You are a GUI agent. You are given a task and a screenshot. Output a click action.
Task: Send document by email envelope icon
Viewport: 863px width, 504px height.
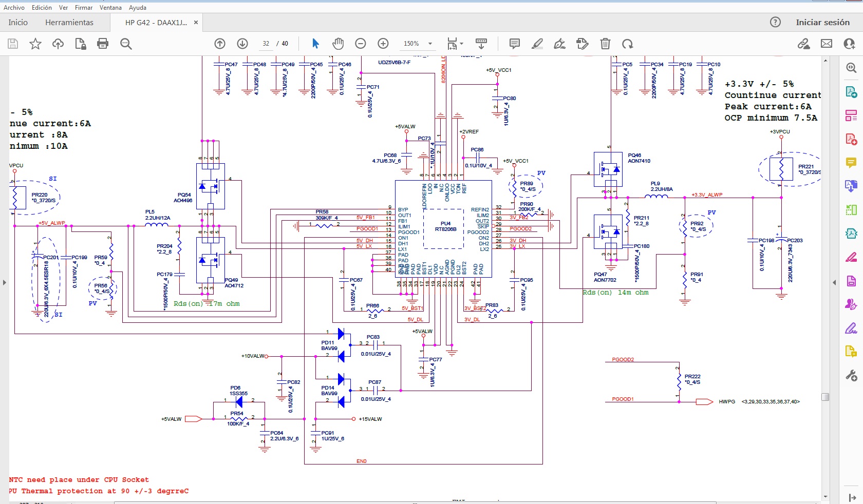(827, 44)
